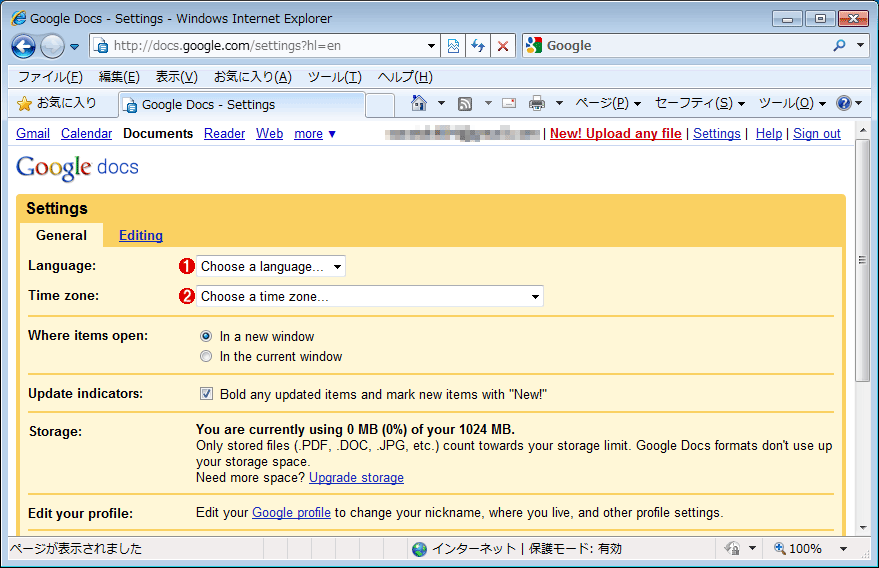Click the status bar privacy/security icon
The width and height of the screenshot is (879, 568).
pos(732,548)
